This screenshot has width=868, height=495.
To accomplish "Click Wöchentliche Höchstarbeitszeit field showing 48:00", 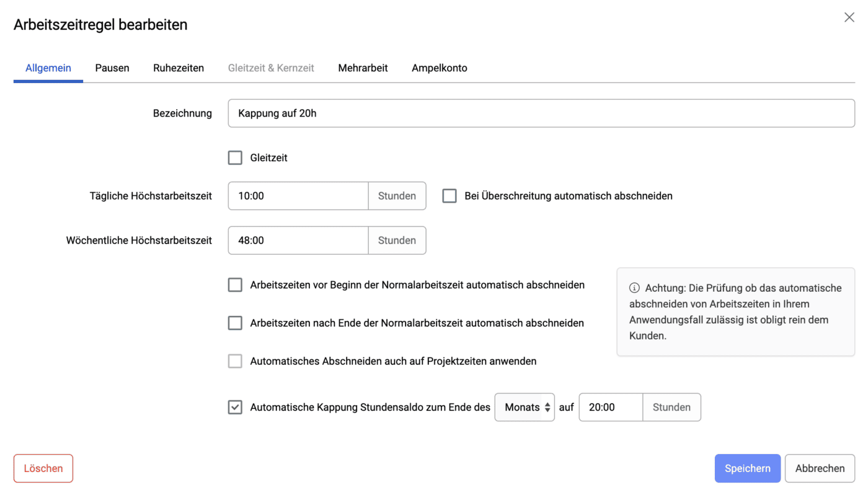I will click(x=298, y=240).
